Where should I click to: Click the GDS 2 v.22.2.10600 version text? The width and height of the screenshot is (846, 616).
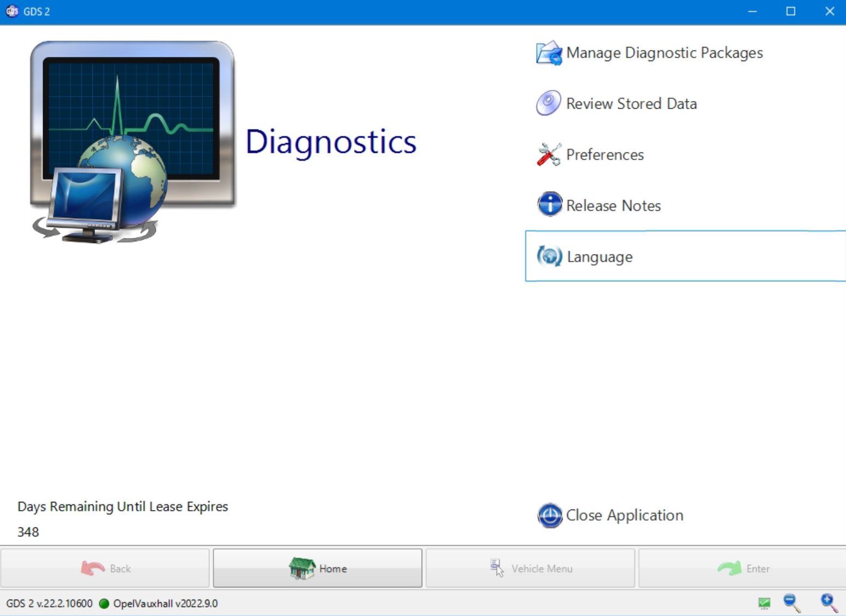pyautogui.click(x=49, y=603)
